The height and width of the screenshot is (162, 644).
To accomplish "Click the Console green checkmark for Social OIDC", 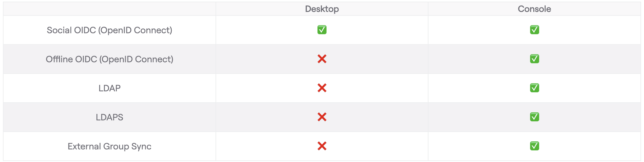I will 534,30.
